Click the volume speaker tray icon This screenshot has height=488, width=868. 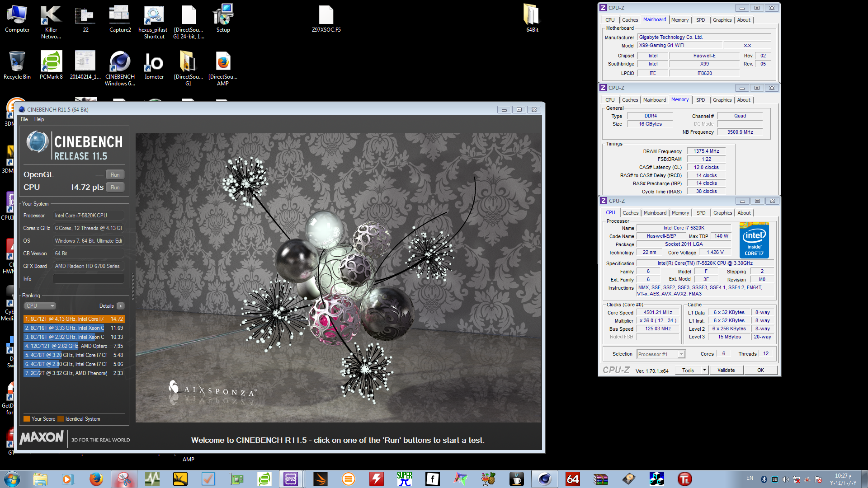tap(785, 479)
